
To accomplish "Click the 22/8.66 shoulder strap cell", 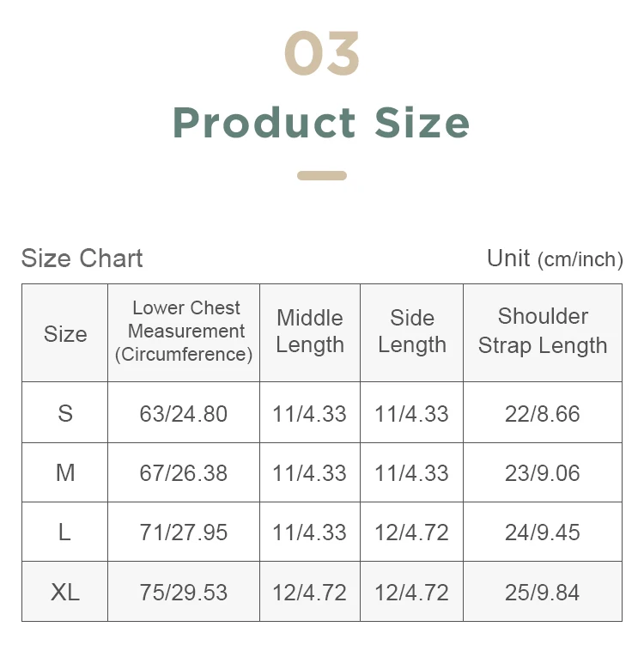I will 542,413.
